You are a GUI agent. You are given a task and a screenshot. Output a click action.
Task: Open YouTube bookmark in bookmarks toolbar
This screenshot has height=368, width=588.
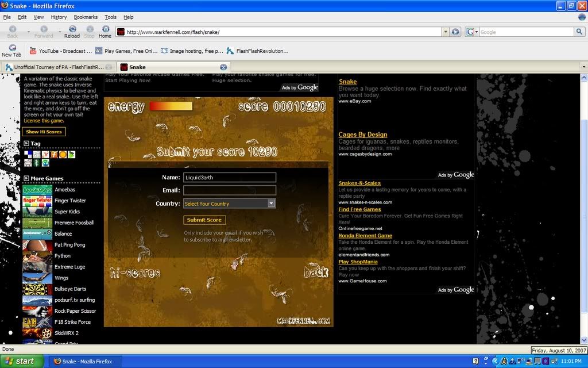60,51
